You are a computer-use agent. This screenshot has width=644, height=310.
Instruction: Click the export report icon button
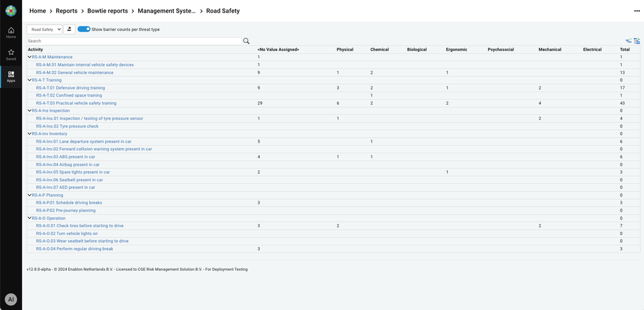pos(69,29)
